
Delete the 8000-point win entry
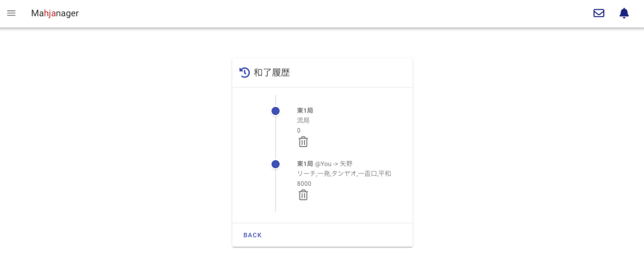[303, 195]
